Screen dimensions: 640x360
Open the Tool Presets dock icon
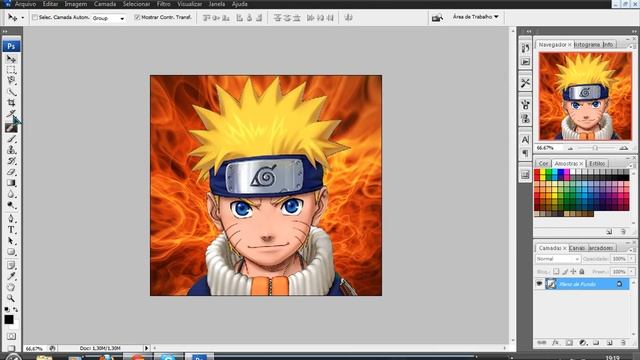coord(525,83)
